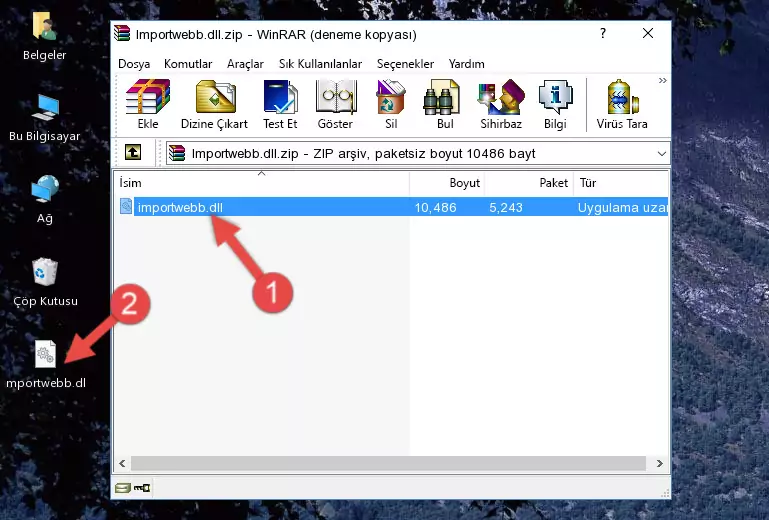This screenshot has height=520, width=769.
Task: Click the horizontal scrollbar thumb
Action: [388, 463]
